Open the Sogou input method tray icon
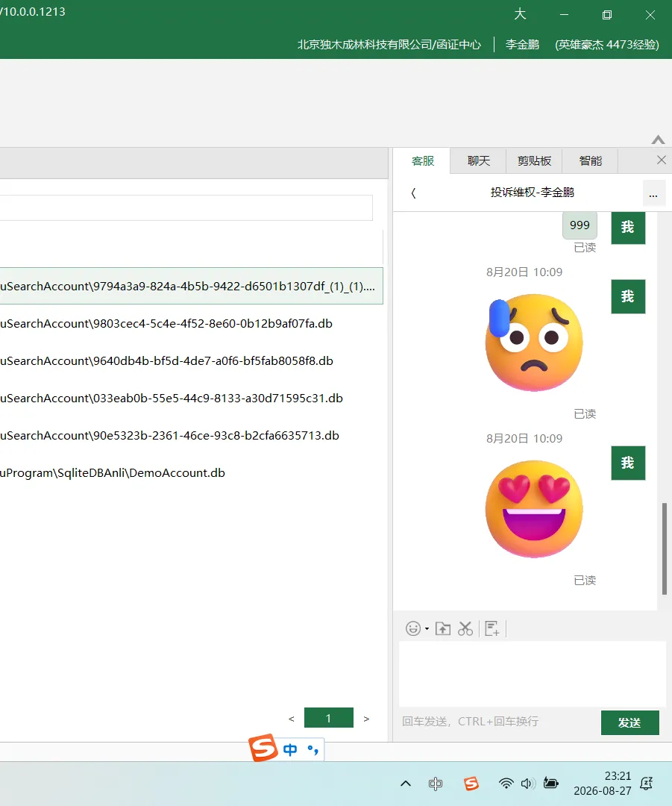 (x=471, y=784)
